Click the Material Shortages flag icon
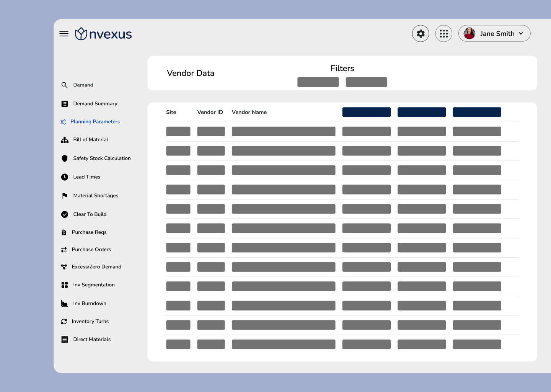The image size is (551, 392). click(x=65, y=196)
